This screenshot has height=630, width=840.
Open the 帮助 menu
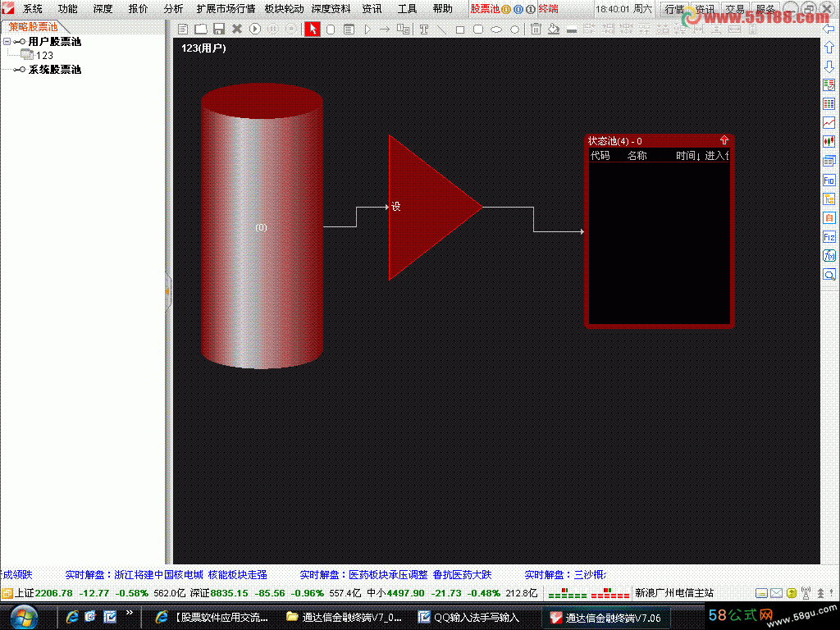tap(442, 9)
